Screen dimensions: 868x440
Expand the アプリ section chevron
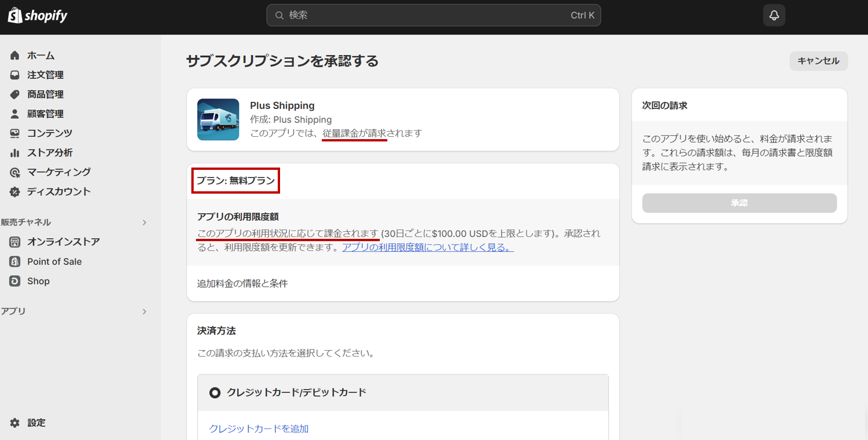tap(144, 312)
